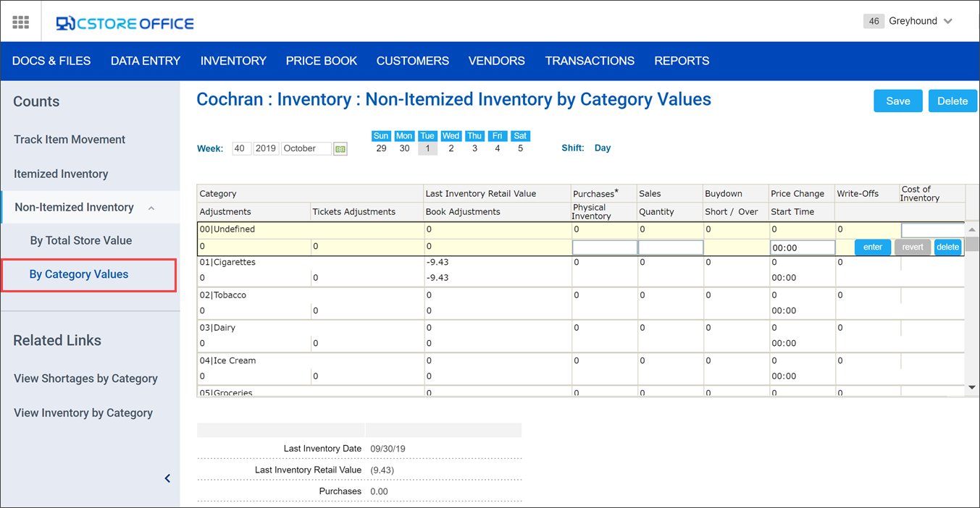Screen dimensions: 980x508
Task: Click the Last Inventory Date value 09/30/19
Action: tap(388, 449)
